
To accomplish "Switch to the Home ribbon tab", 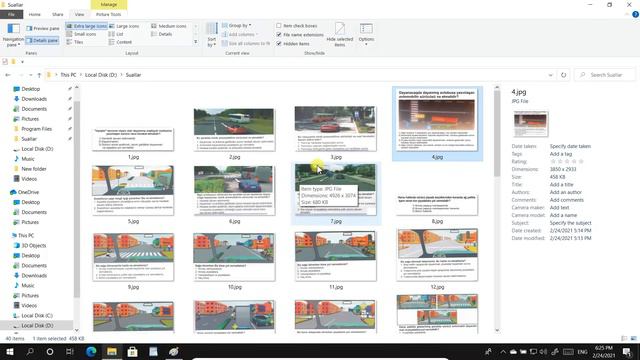I will pyautogui.click(x=35, y=14).
